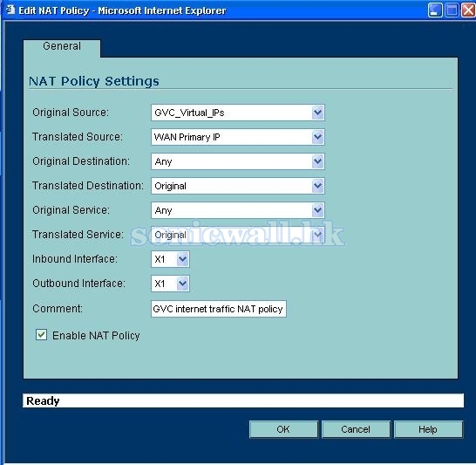Screen dimensions: 476x465
Task: Expand the Translated Source dropdown arrow
Action: pos(317,137)
